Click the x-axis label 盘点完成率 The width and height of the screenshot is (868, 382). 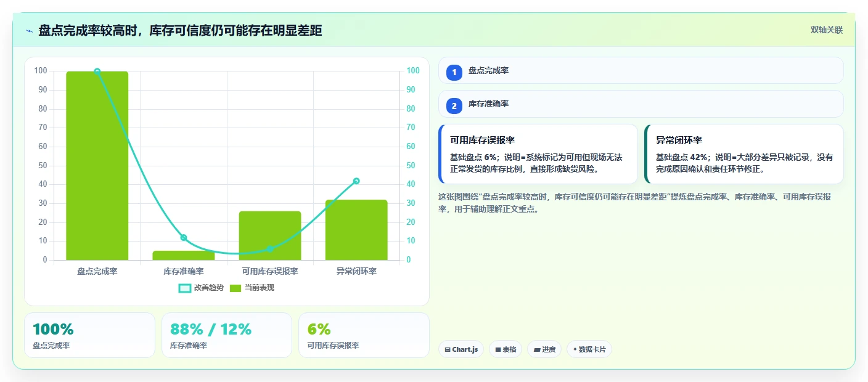97,271
